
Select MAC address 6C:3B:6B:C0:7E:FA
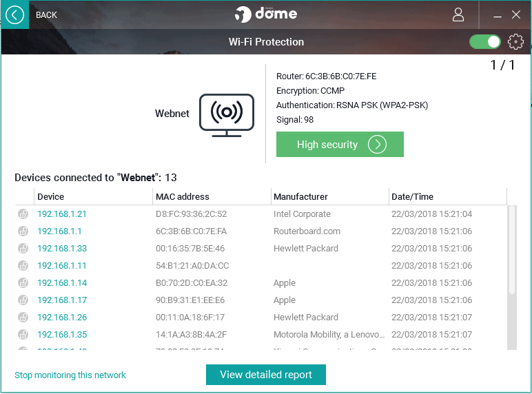[191, 231]
